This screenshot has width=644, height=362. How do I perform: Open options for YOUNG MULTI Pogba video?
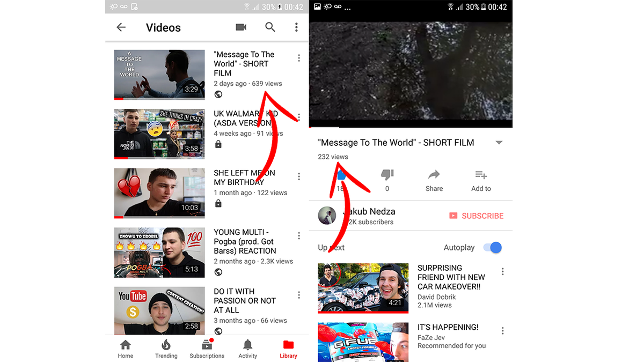pyautogui.click(x=299, y=235)
